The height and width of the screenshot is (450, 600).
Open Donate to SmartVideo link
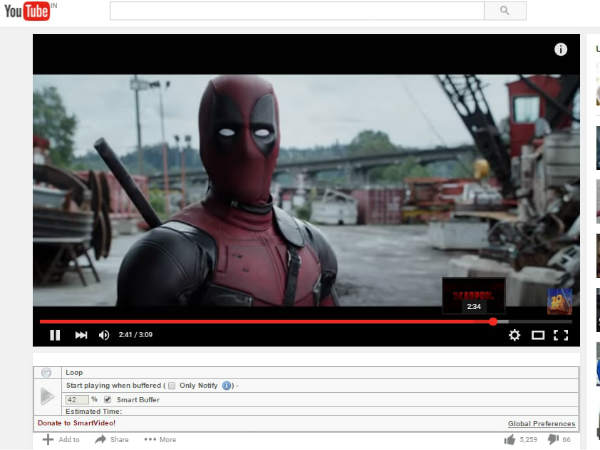click(77, 423)
